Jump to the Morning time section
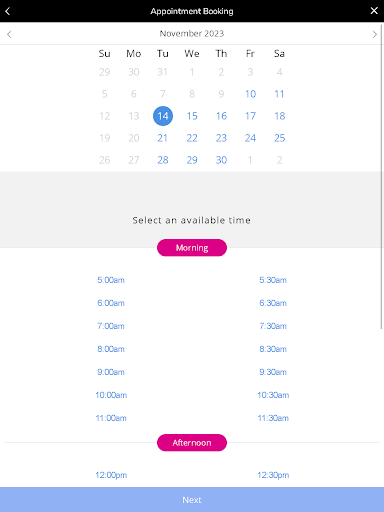Screen dimensions: 384x512 (x=192, y=248)
